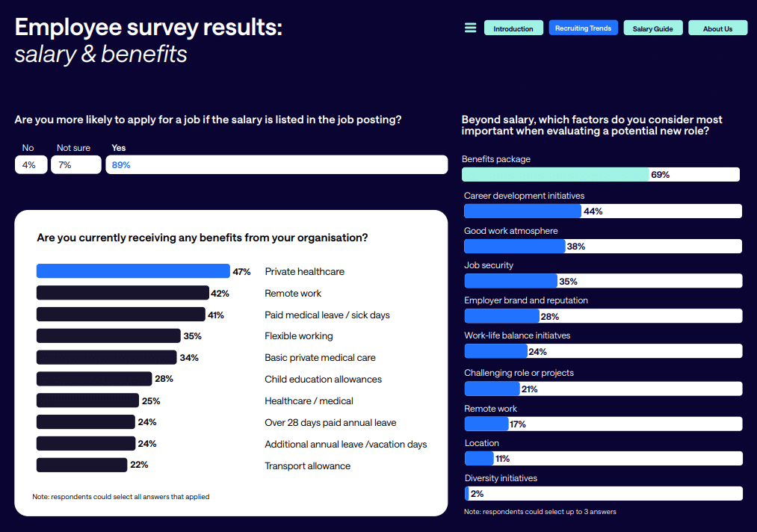This screenshot has height=532, width=757.
Task: Click the Employee survey results heading
Action: point(149,28)
